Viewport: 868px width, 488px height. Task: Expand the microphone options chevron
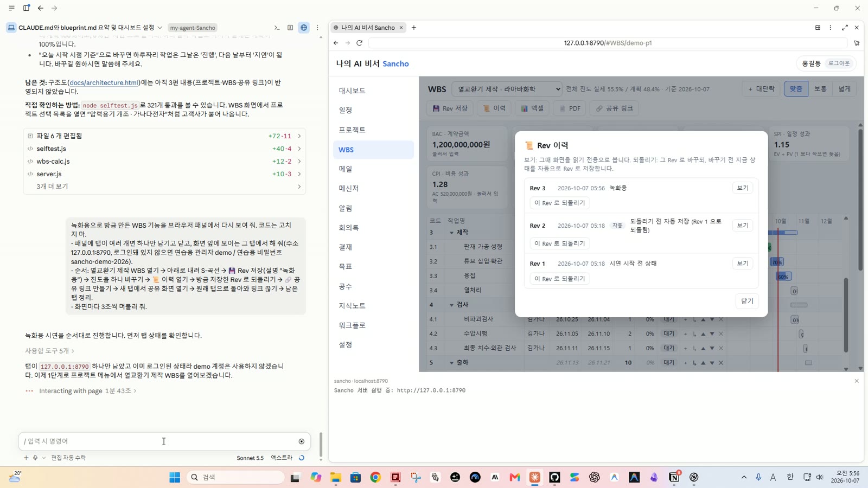tap(44, 458)
